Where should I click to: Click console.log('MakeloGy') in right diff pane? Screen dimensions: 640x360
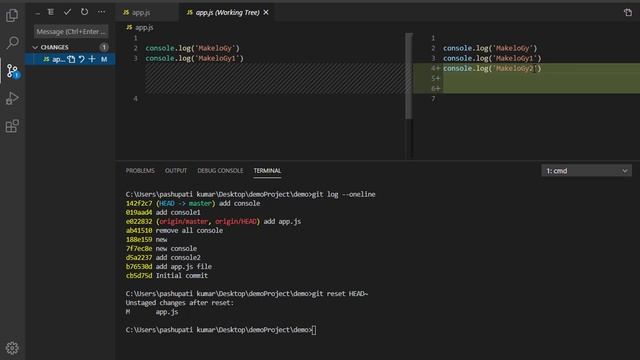coord(490,48)
